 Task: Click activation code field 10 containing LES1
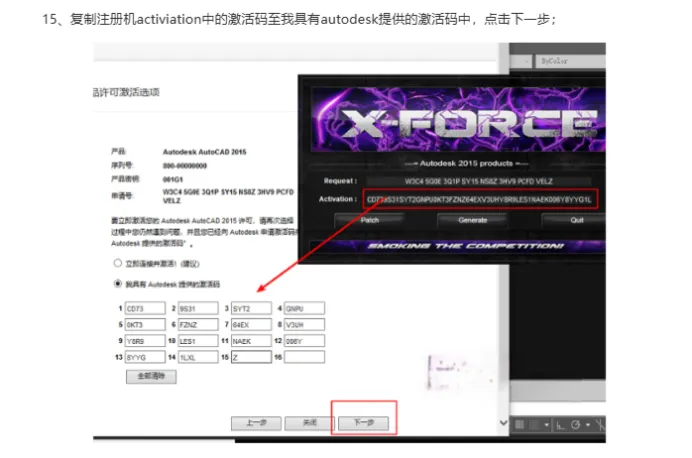click(198, 341)
